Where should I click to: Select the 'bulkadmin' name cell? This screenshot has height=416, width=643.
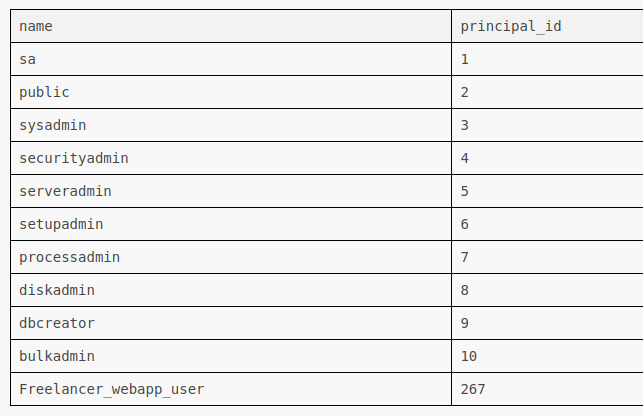(x=57, y=356)
